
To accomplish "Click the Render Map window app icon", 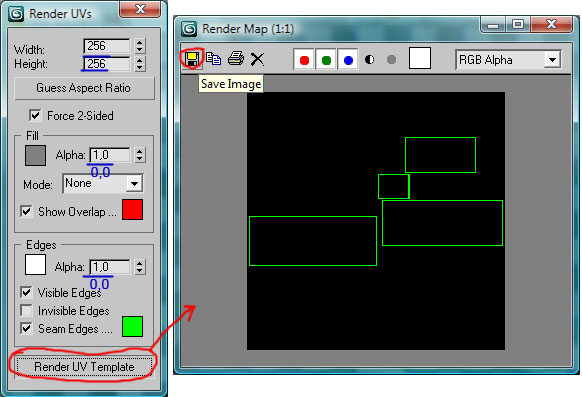I will click(189, 29).
